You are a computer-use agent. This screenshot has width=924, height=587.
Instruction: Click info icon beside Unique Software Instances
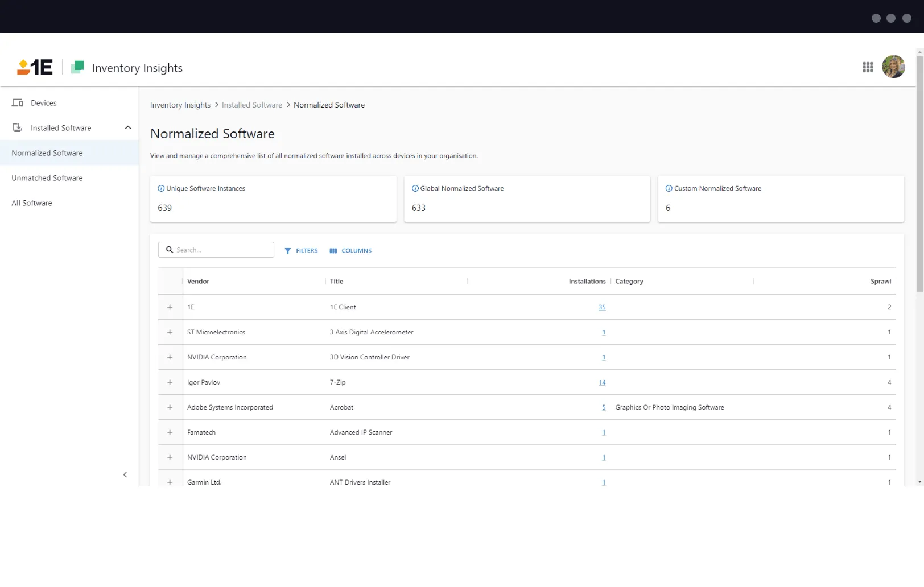[161, 189]
